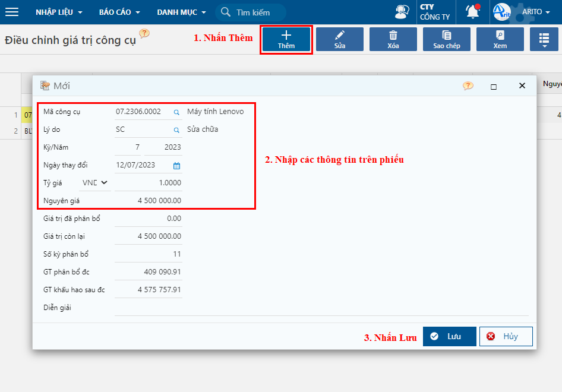This screenshot has height=392, width=562.
Task: Open the hamburger navigation menu
Action: pos(12,12)
